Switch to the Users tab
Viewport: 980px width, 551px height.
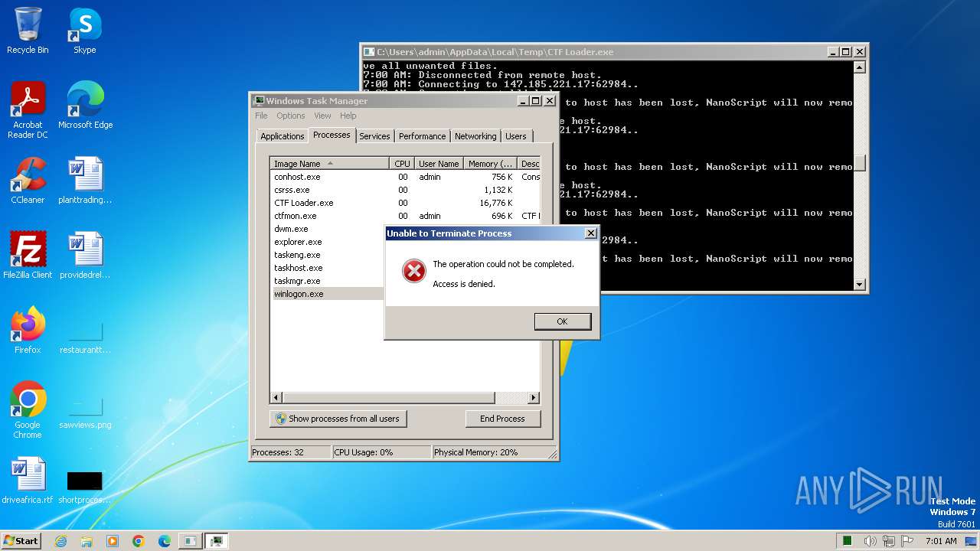516,136
